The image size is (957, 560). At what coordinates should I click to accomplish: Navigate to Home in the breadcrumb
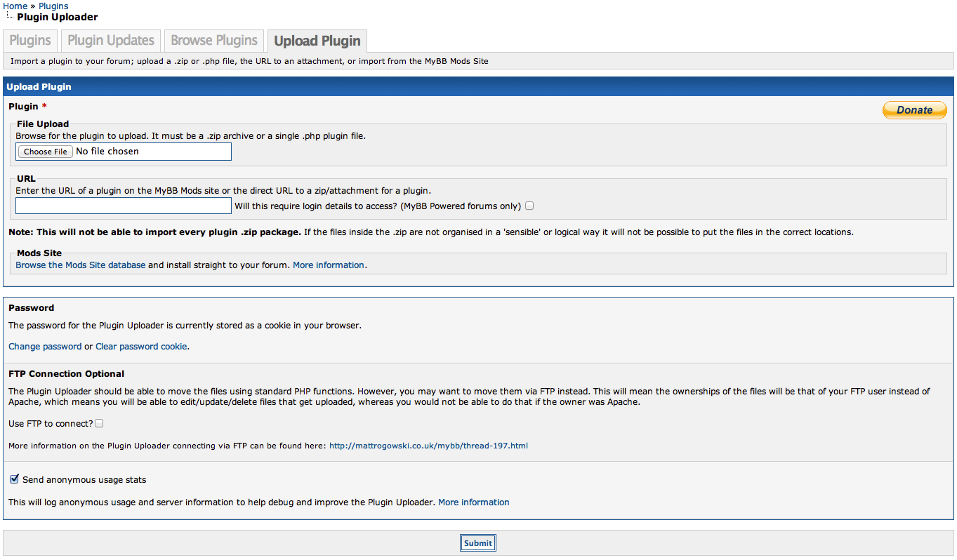click(x=15, y=6)
